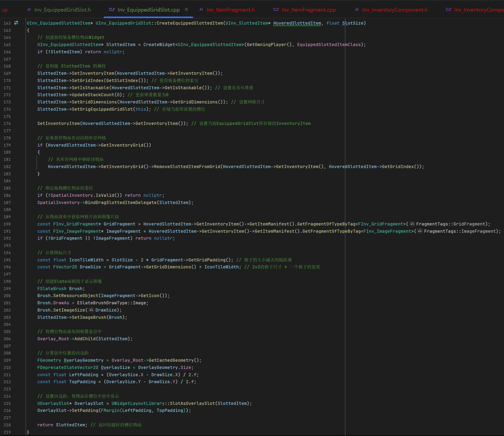This screenshot has width=504, height=436.
Task: Open the Inv_InventoryComponent.h tab
Action: point(395,10)
